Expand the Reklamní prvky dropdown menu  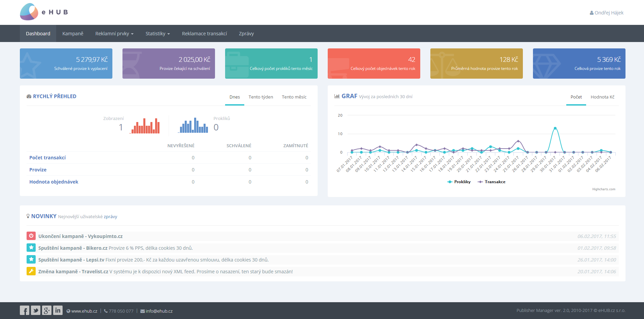point(114,34)
